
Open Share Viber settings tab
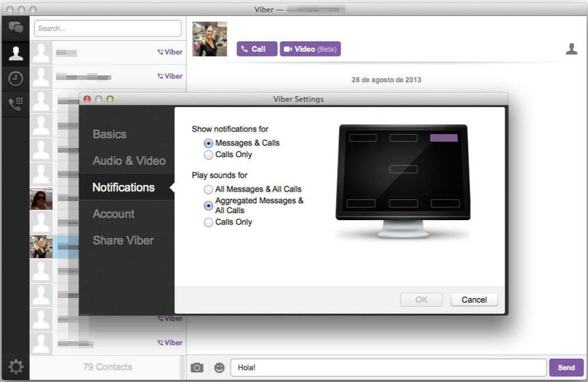click(123, 240)
